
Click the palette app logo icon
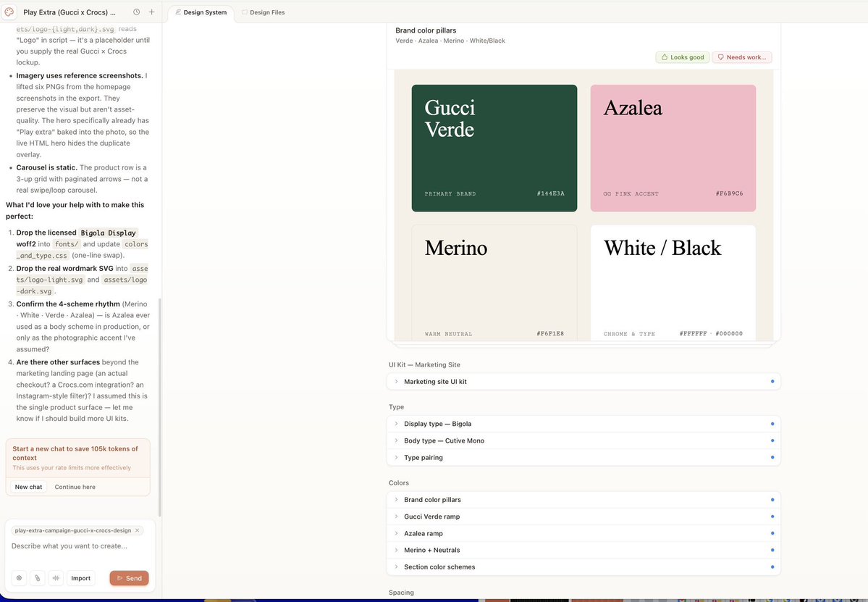9,12
